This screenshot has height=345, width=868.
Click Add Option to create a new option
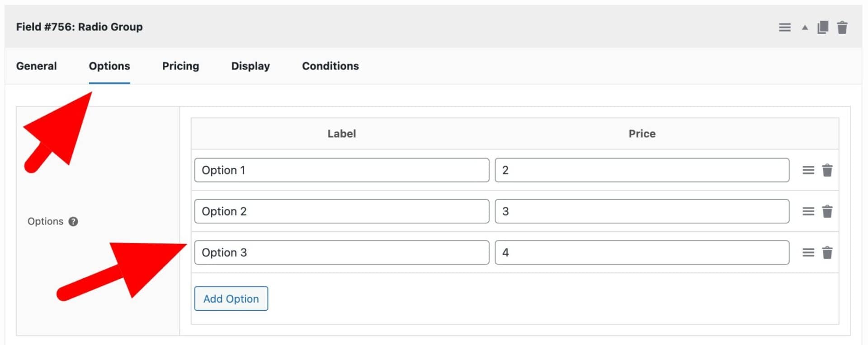(x=231, y=298)
